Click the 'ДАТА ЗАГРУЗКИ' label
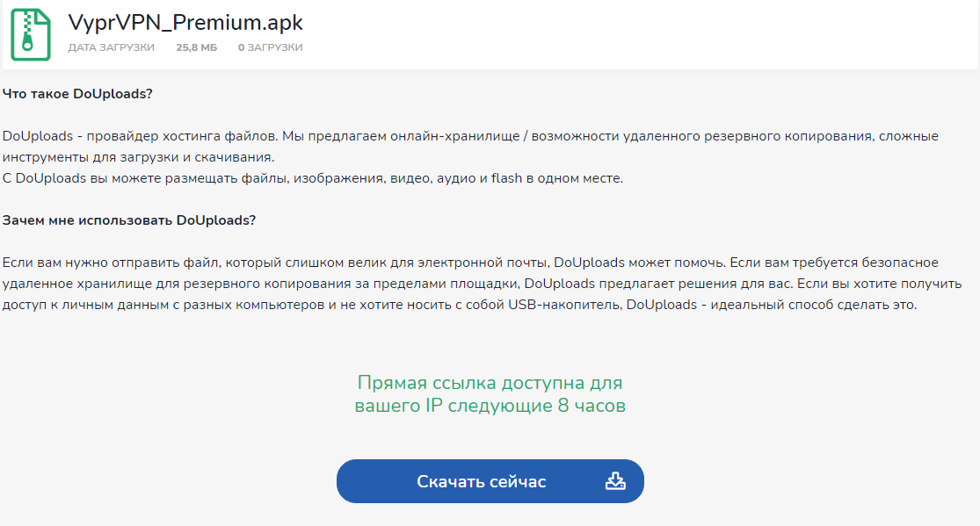The image size is (980, 526). pos(112,47)
